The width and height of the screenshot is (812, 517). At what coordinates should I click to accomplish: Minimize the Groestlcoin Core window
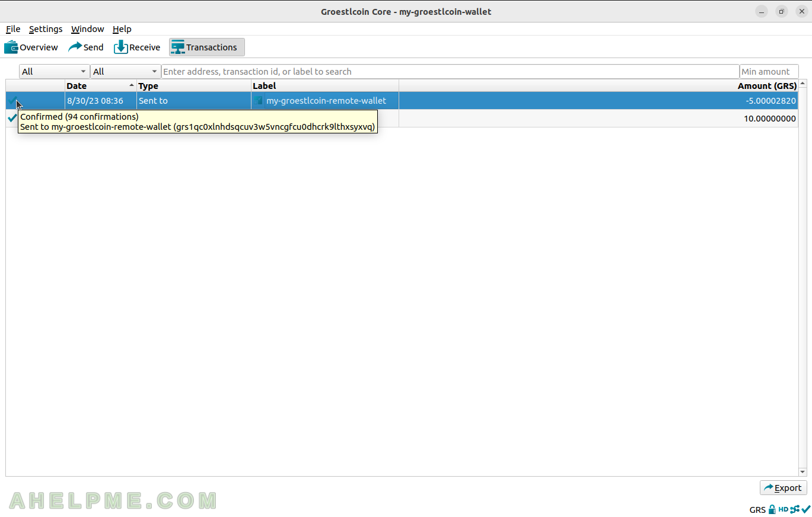click(x=762, y=12)
